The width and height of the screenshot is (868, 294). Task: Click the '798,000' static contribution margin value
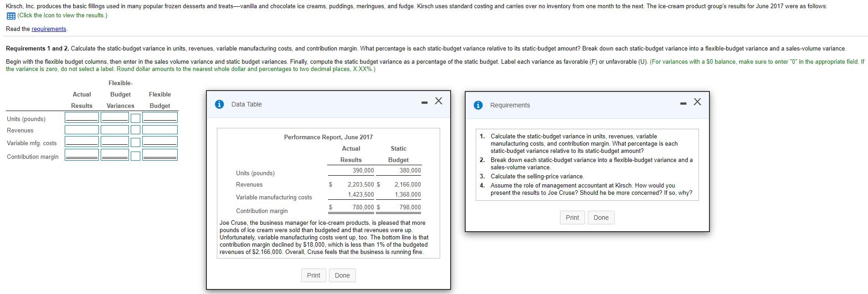pyautogui.click(x=410, y=207)
